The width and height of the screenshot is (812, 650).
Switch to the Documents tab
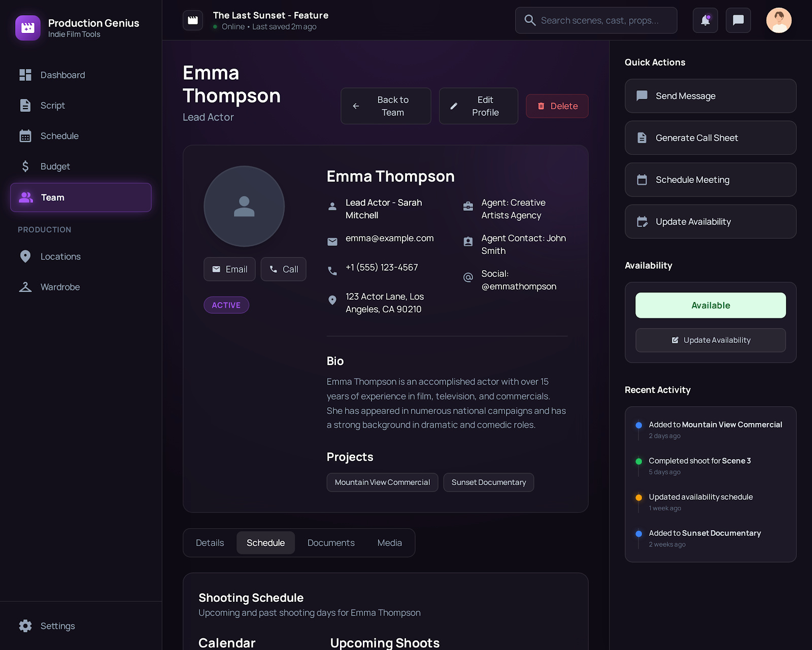point(330,542)
